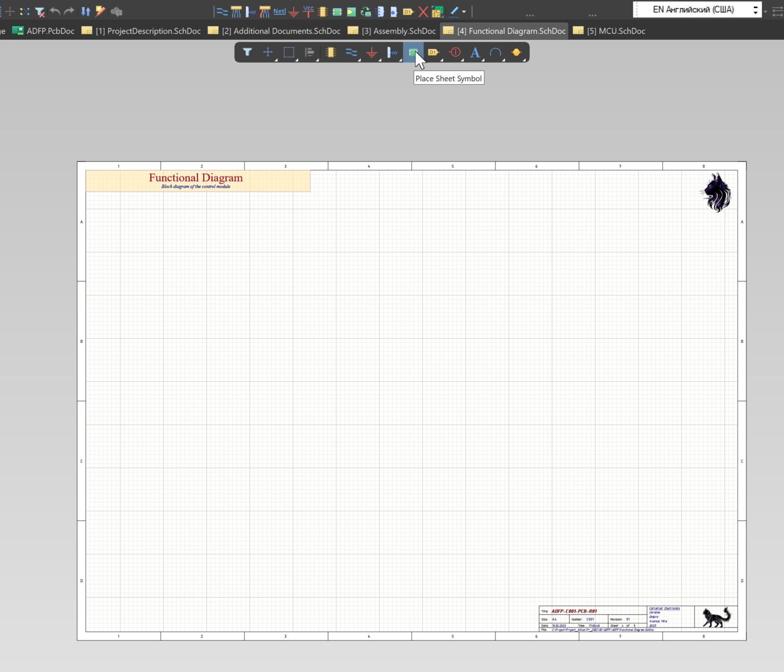784x672 pixels.
Task: Switch to the MCU.SchDoc tab
Action: click(x=612, y=31)
